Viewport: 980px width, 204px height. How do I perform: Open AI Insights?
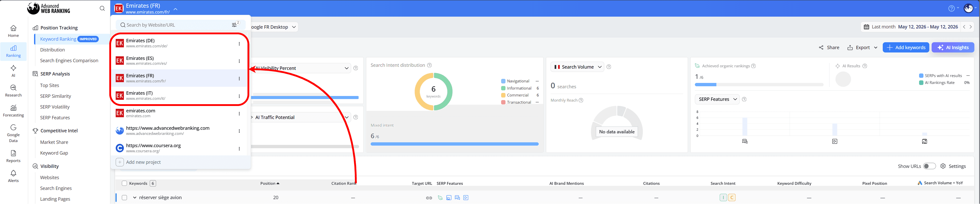point(953,48)
